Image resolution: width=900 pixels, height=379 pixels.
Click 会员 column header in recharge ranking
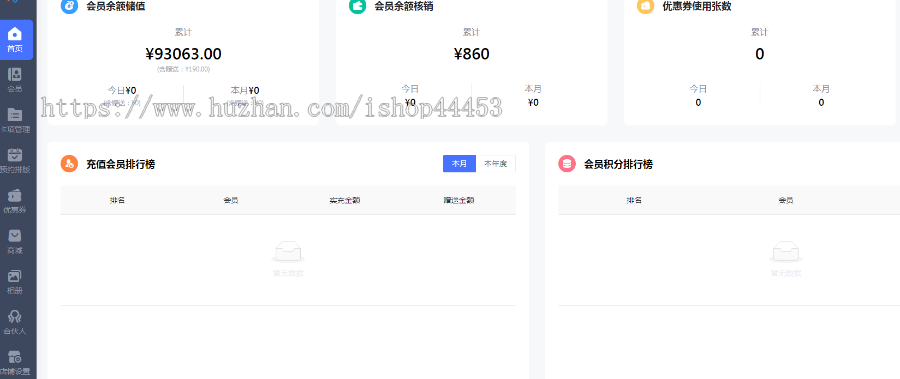(x=231, y=200)
